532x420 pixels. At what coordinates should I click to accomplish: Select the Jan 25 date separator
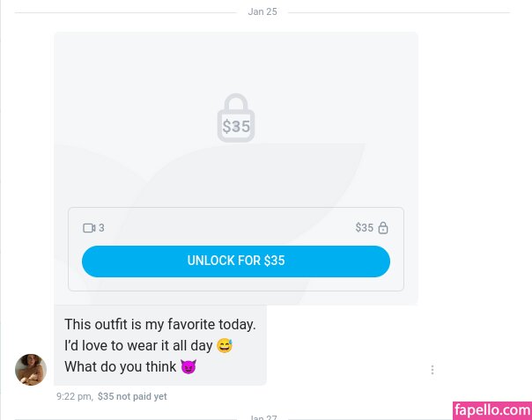click(x=262, y=11)
